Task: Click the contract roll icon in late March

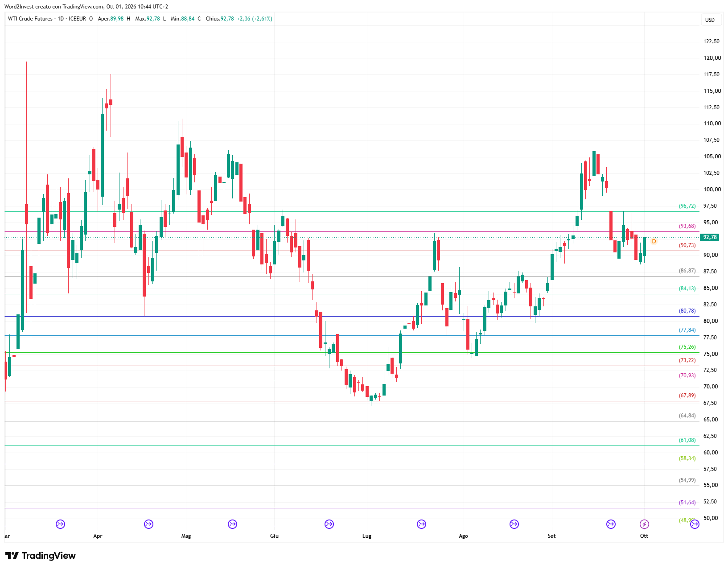Action: coord(60,524)
